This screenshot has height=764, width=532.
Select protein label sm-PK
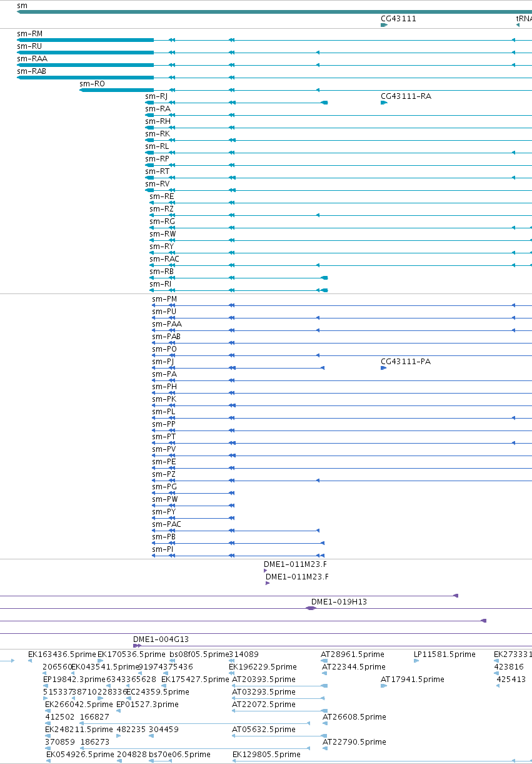164,399
